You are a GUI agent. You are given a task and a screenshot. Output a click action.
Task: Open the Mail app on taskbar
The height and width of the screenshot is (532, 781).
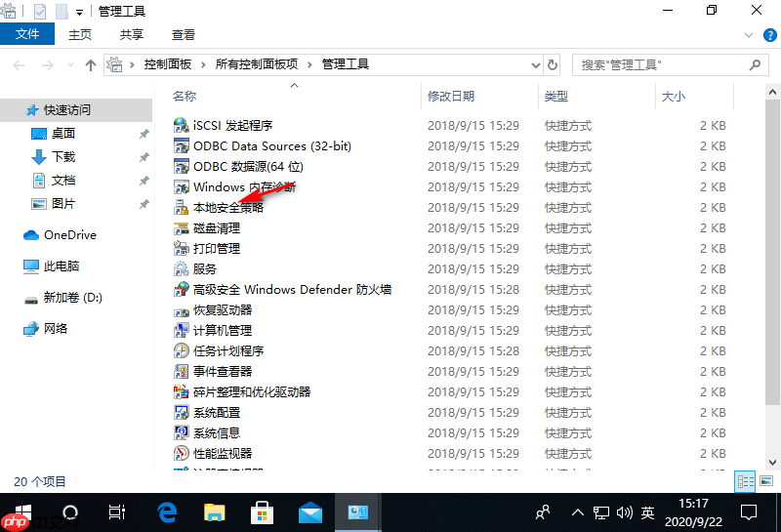pyautogui.click(x=310, y=512)
